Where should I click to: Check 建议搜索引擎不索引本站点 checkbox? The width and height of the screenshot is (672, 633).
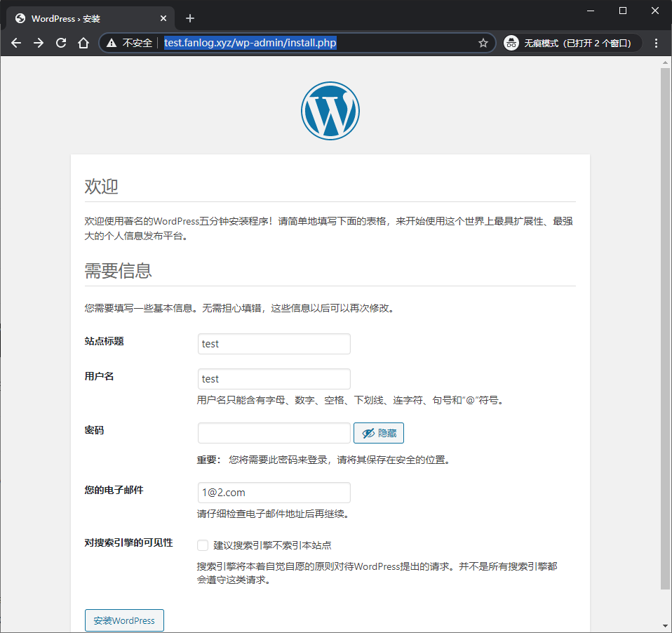coord(203,545)
